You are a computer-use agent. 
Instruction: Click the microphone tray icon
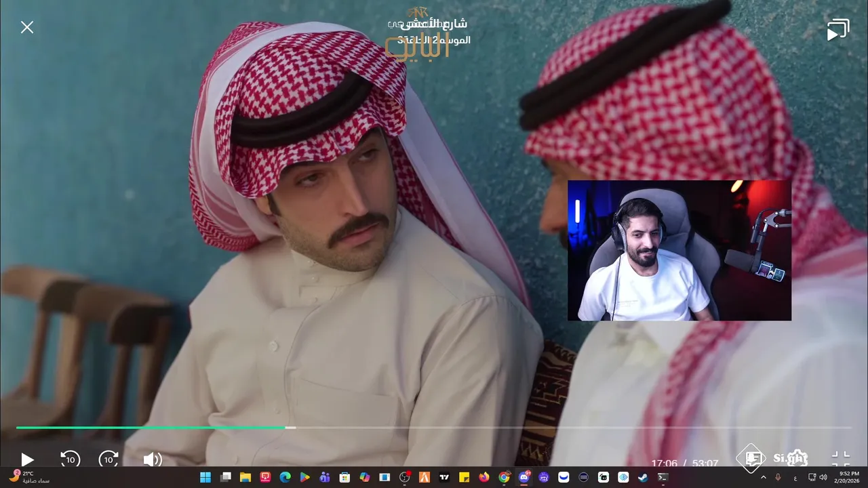pyautogui.click(x=778, y=477)
